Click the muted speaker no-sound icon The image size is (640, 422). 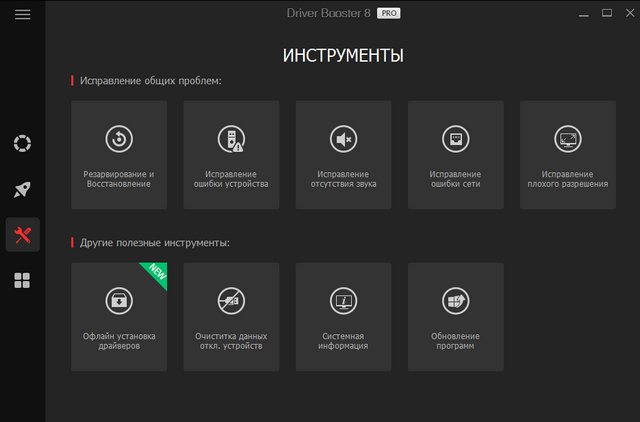point(343,139)
